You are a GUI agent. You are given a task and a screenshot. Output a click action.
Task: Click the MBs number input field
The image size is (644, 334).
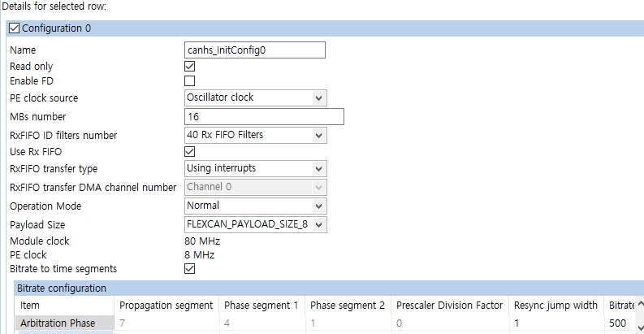tap(264, 117)
